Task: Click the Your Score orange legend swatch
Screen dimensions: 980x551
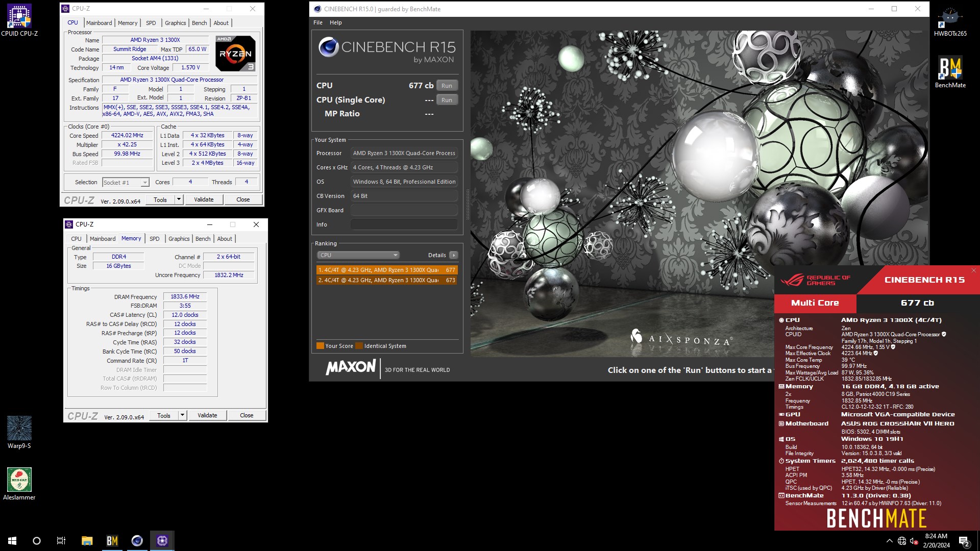Action: 320,346
